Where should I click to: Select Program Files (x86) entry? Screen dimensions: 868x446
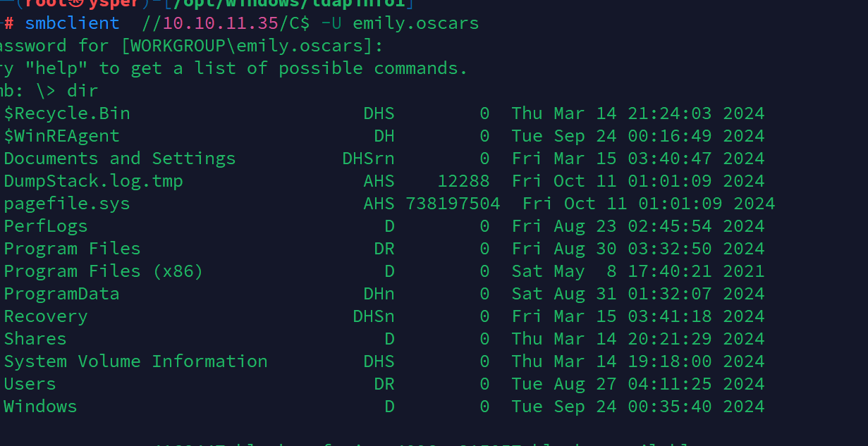click(104, 271)
